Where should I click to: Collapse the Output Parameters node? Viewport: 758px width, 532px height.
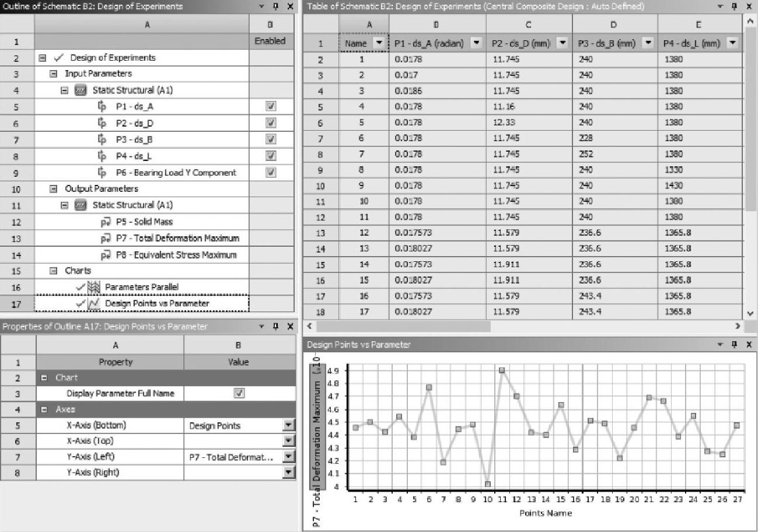coord(53,189)
